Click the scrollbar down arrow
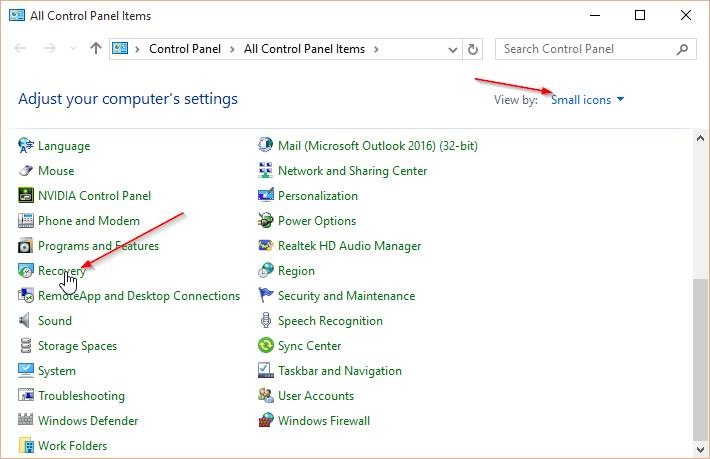This screenshot has width=710, height=459. coord(700,449)
